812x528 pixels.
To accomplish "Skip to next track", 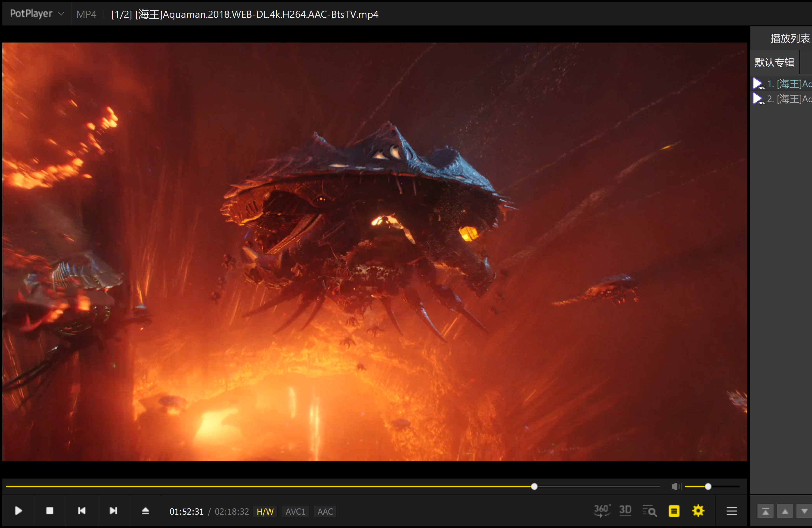I will [x=113, y=511].
